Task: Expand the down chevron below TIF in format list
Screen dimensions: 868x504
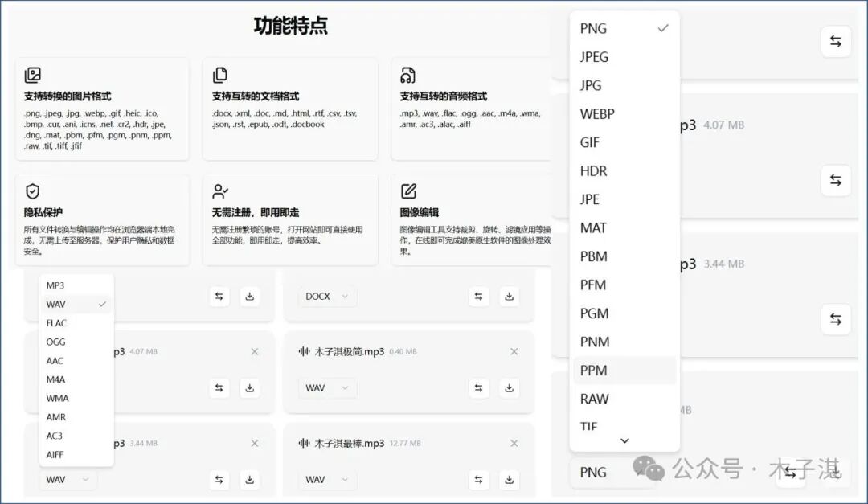Action: (x=624, y=440)
